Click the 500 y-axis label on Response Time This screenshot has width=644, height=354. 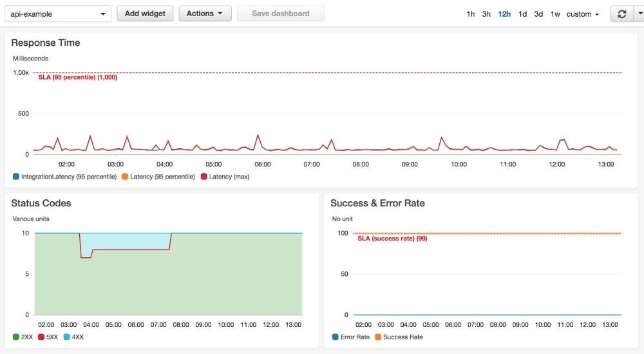23,113
